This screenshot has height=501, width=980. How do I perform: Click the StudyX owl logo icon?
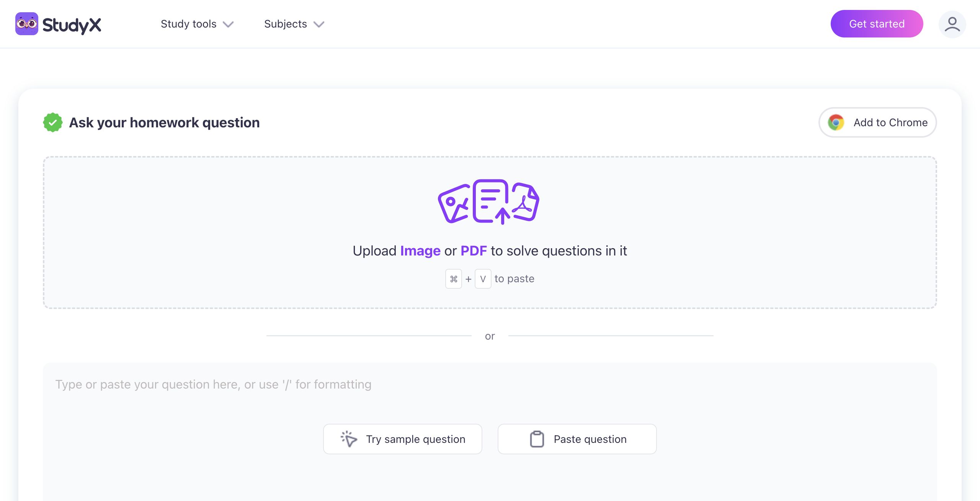[27, 24]
